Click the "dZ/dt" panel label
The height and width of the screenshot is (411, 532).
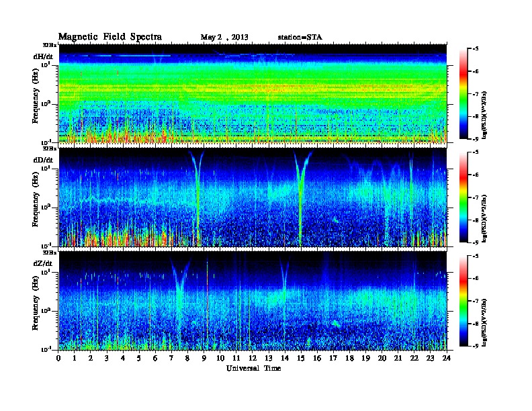click(43, 263)
